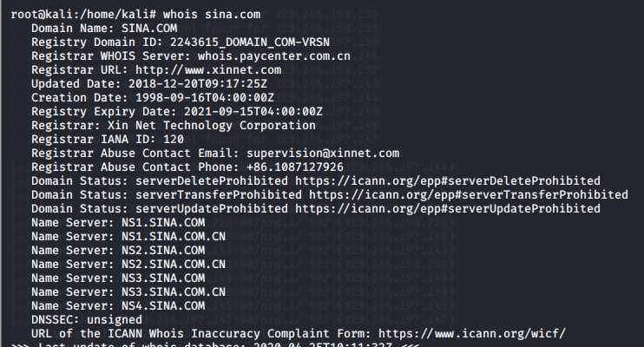Open the icann.org/epp#serverUpdateProhibited link
This screenshot has width=644, height=347.
[x=448, y=208]
